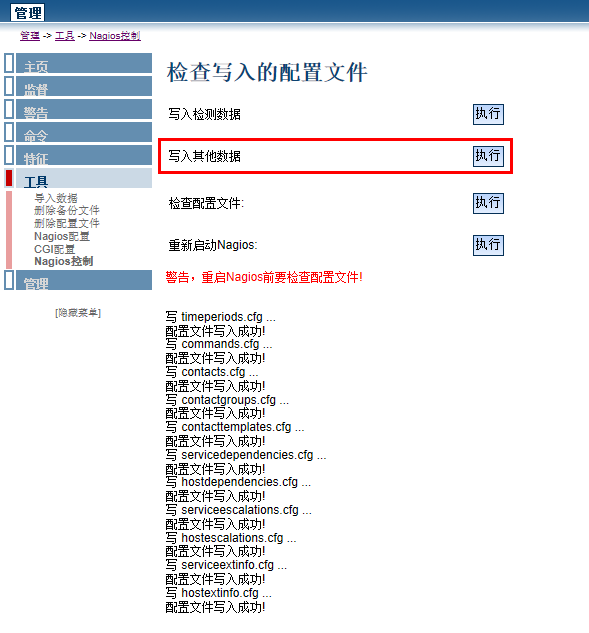The image size is (589, 633).
Task: Open the Nagios控制 breadcrumb link
Action: (115, 36)
